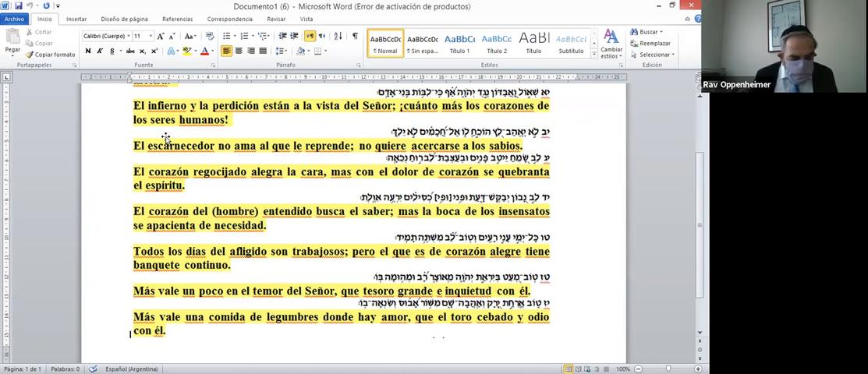Apply strikethrough with the abc icon
The image size is (868, 374).
coord(130,51)
